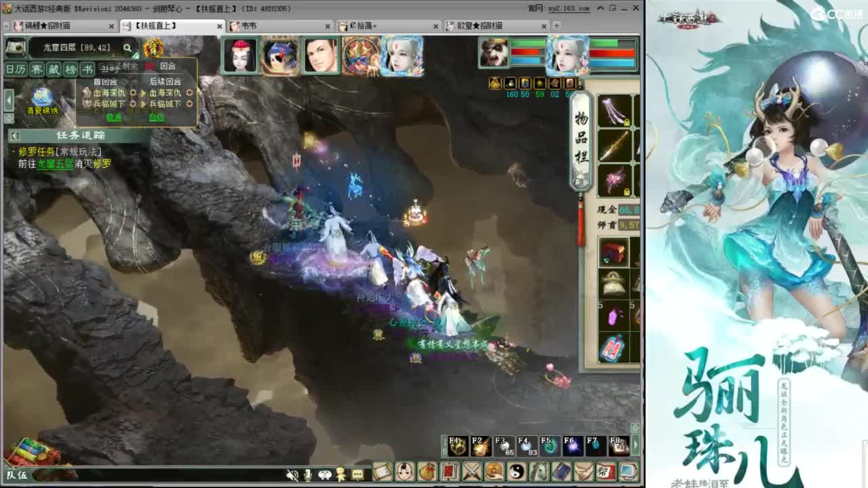
Task: Open the world map scroll icon
Action: pos(16,47)
